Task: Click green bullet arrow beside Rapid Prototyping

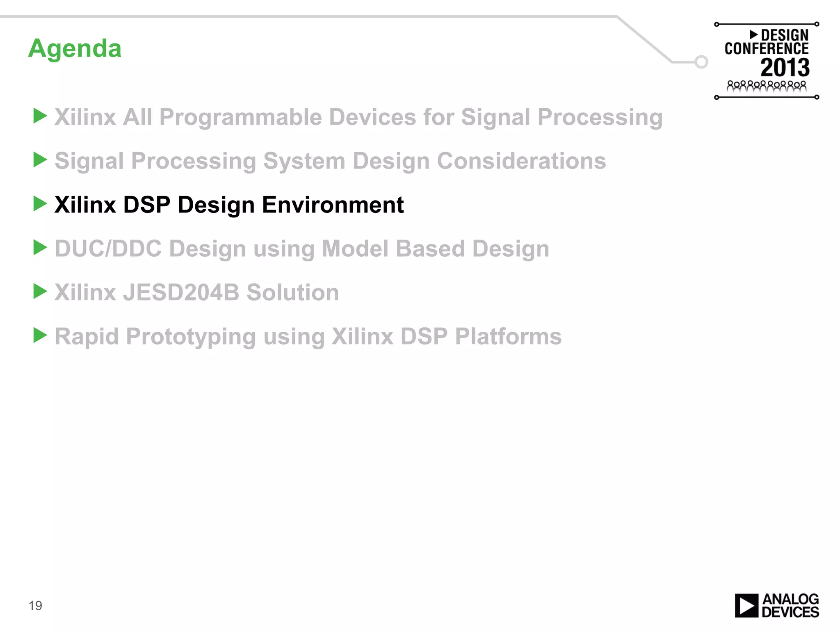Action: (x=40, y=335)
